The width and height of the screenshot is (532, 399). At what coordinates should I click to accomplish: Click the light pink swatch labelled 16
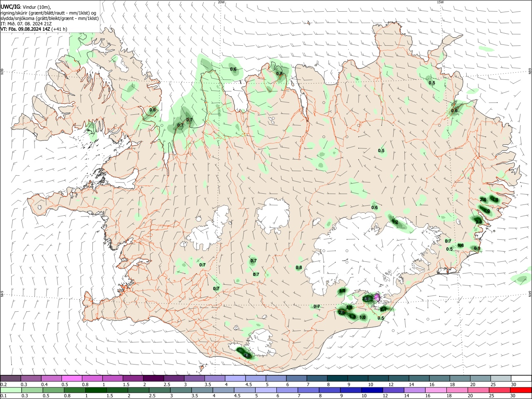pyautogui.click(x=436, y=390)
